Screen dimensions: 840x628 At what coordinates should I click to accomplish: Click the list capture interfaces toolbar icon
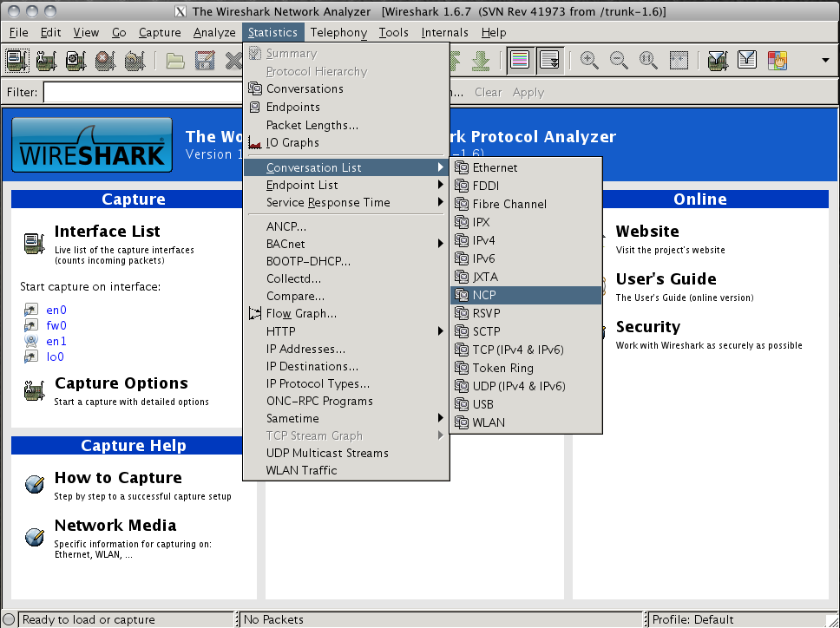(x=16, y=61)
